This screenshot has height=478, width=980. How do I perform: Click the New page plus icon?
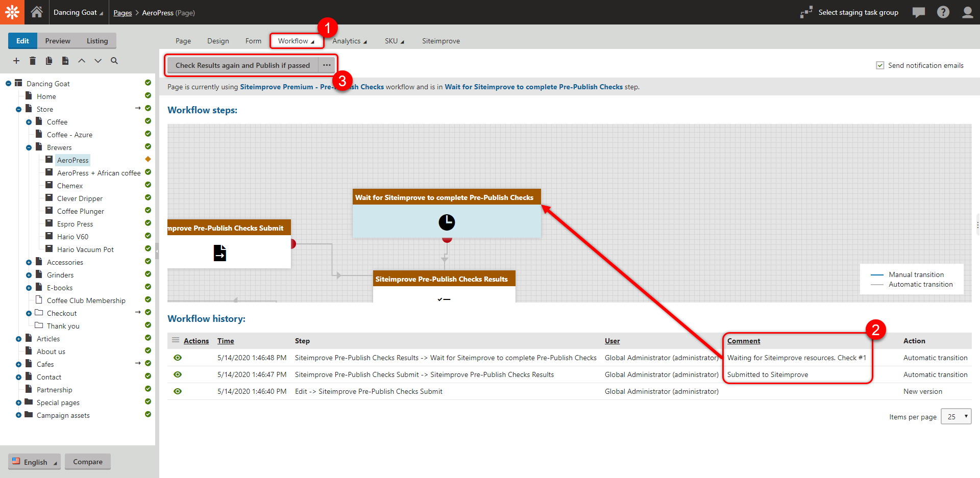(16, 61)
